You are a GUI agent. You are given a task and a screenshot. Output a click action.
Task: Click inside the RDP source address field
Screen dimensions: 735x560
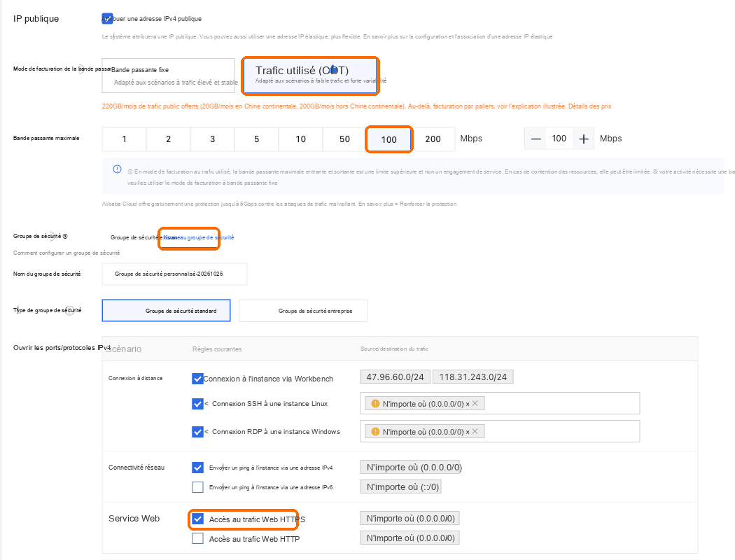[x=500, y=432]
